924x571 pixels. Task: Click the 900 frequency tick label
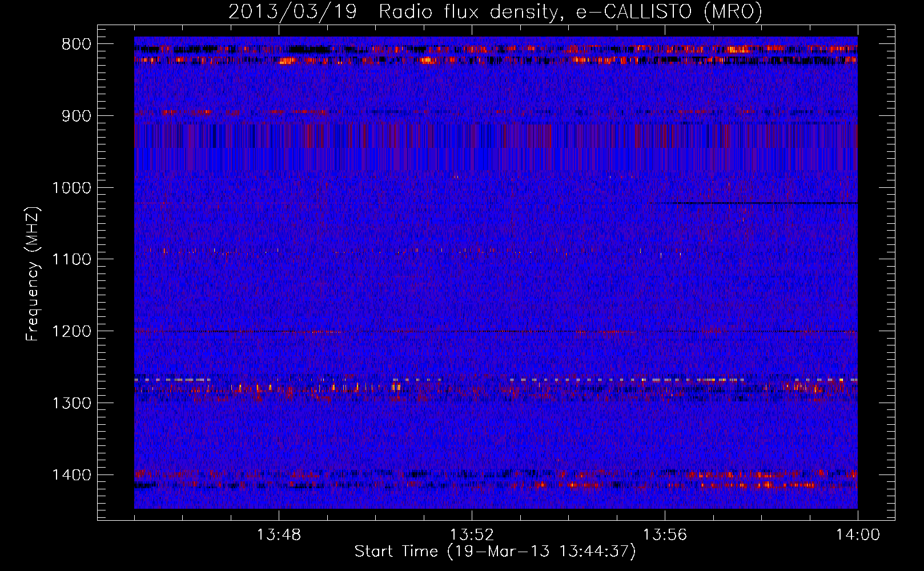(x=77, y=116)
